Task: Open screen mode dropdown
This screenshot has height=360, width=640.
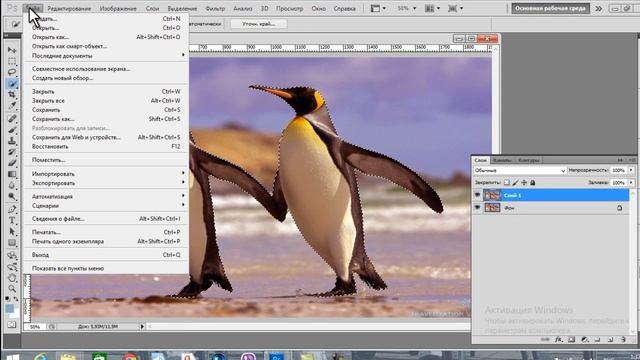Action: tap(455, 8)
